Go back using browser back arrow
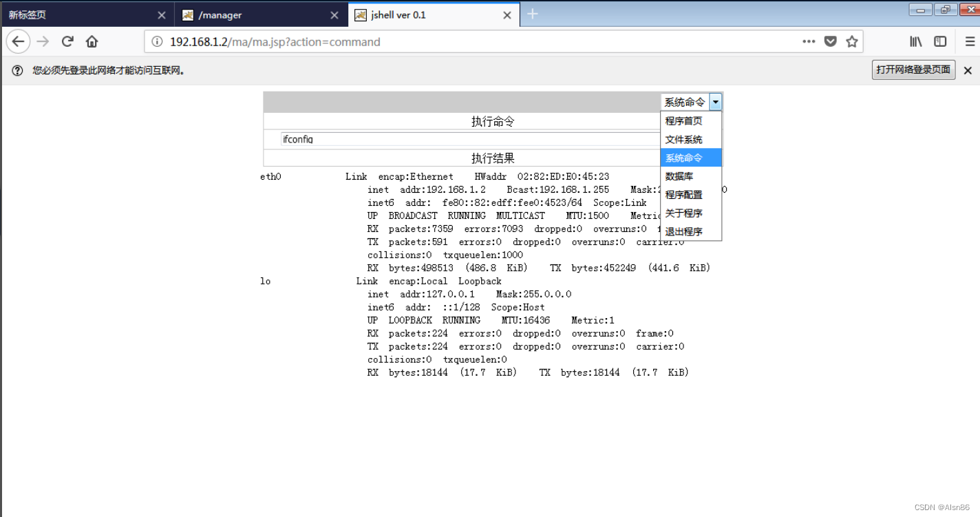The image size is (980, 517). point(18,42)
